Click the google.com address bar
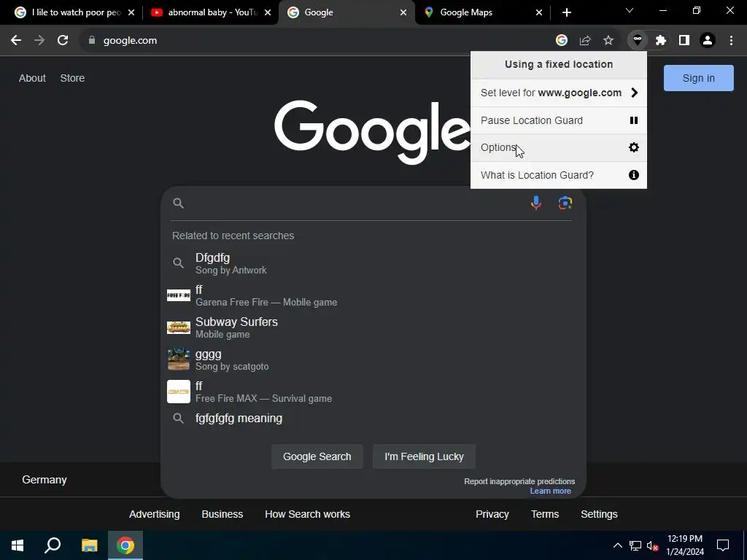The width and height of the screenshot is (747, 560). tap(314, 41)
